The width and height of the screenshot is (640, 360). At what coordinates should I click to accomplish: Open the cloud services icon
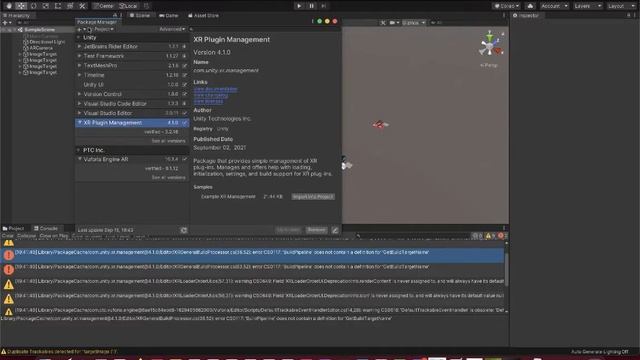tap(530, 6)
